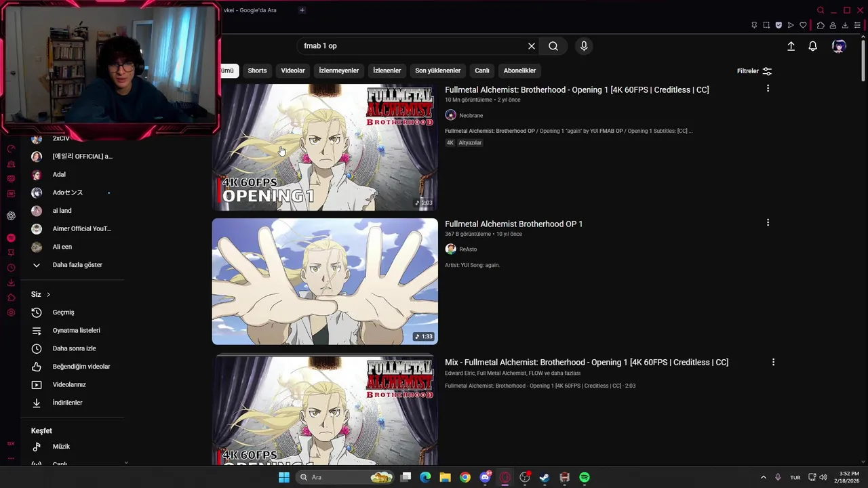Open the Windows Start menu
This screenshot has width=868, height=488.
tap(284, 477)
